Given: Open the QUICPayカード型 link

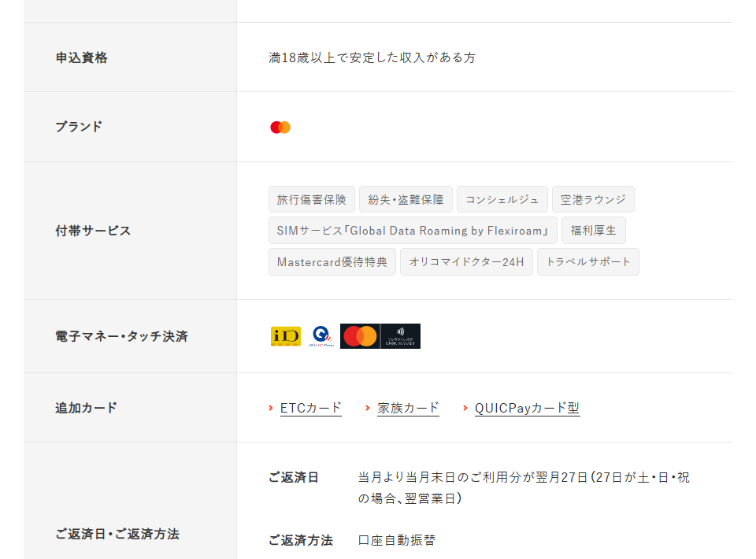Looking at the screenshot, I should click(527, 408).
